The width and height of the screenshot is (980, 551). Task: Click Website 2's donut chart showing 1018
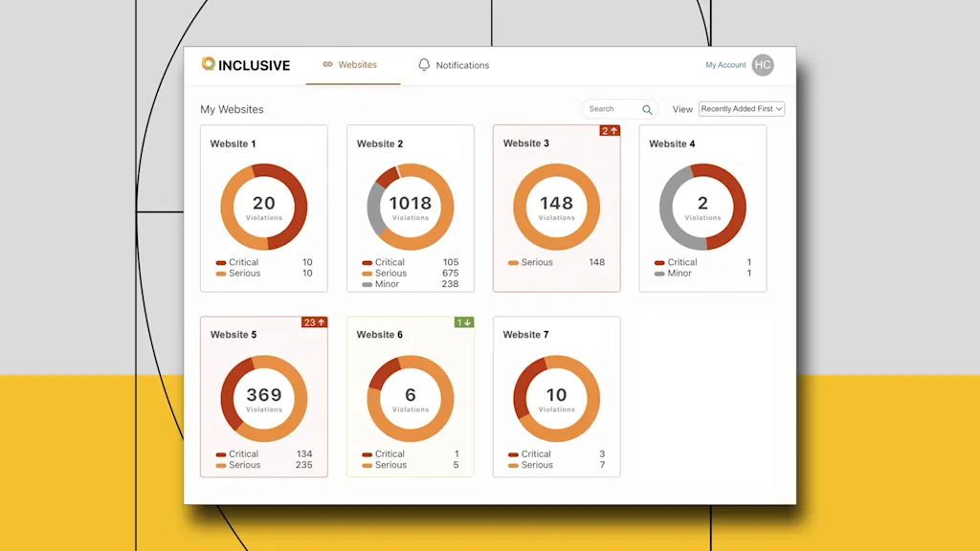(x=411, y=207)
